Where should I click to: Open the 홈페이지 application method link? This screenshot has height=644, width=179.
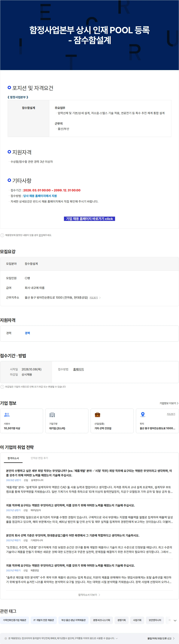(78, 369)
